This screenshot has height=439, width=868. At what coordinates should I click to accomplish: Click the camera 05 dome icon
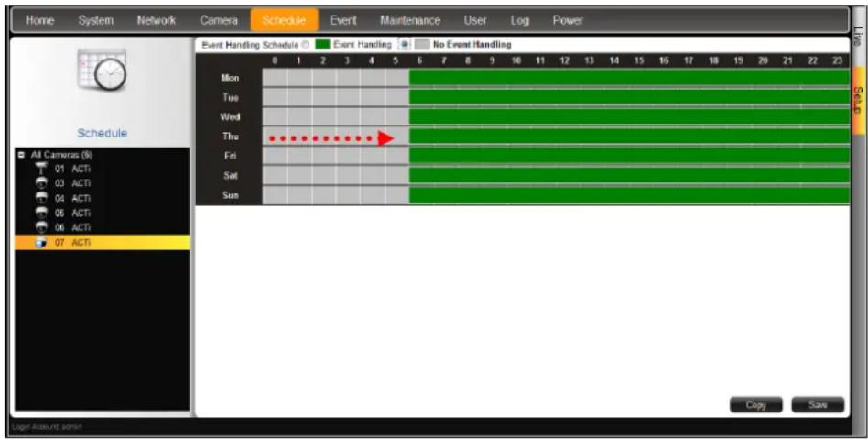coord(40,213)
